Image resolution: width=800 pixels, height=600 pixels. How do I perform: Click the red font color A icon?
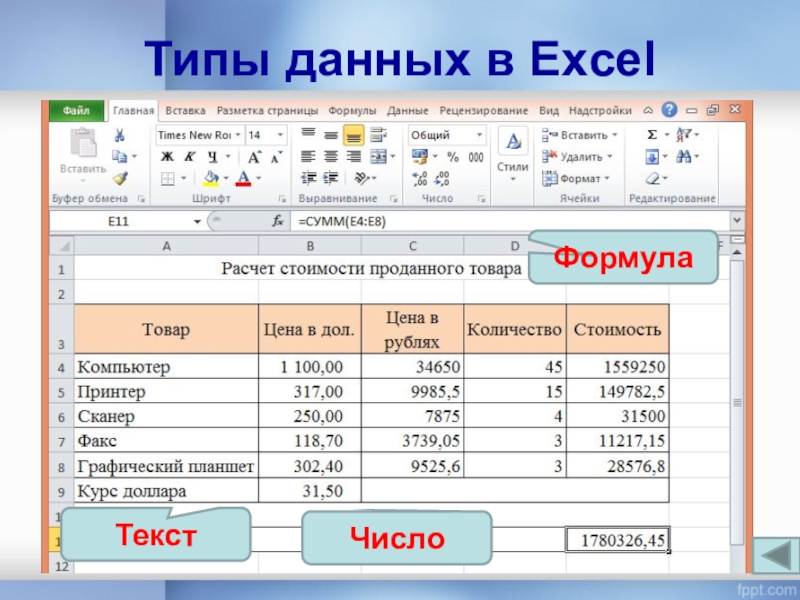click(x=244, y=178)
